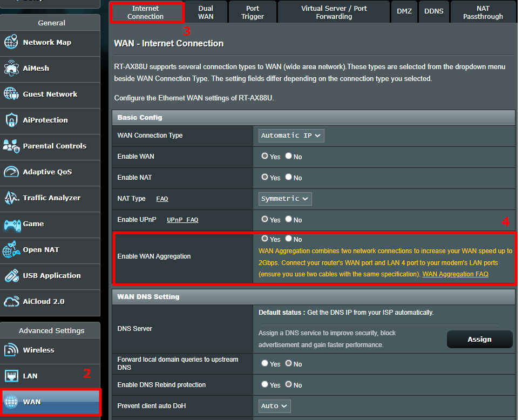The image size is (522, 420).
Task: Navigate to USB Application
Action: click(x=52, y=275)
